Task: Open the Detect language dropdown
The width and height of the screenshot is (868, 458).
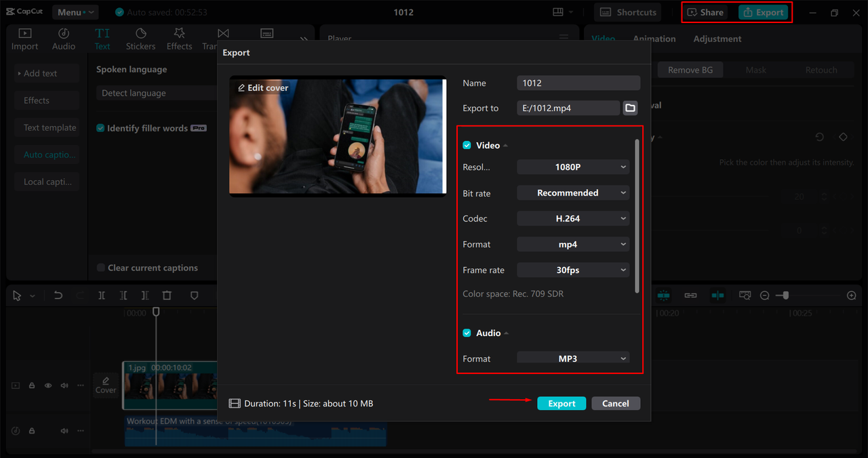Action: 156,93
